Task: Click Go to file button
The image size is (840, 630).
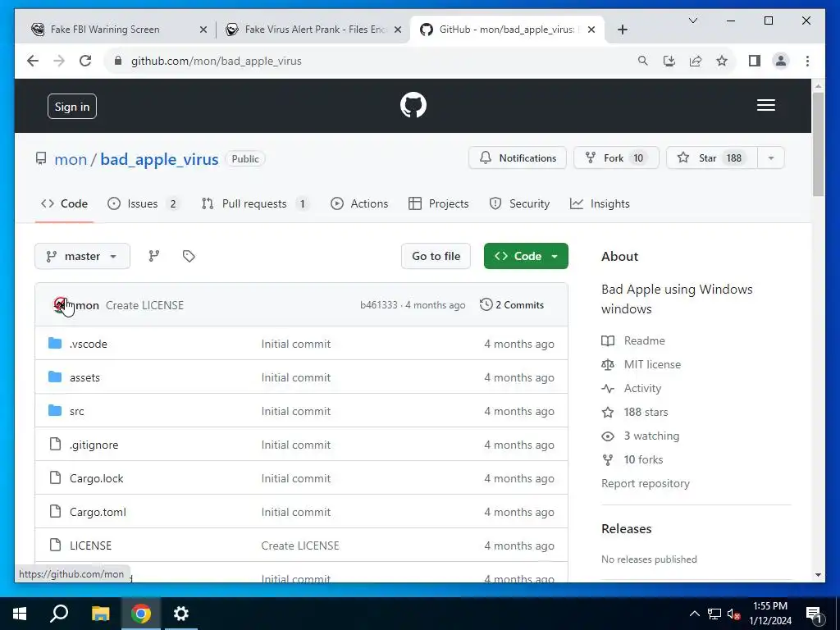Action: (436, 256)
